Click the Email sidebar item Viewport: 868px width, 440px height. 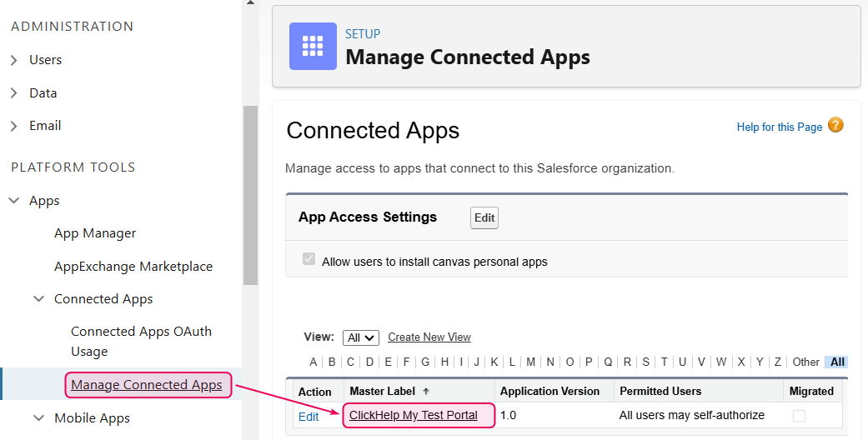click(45, 126)
